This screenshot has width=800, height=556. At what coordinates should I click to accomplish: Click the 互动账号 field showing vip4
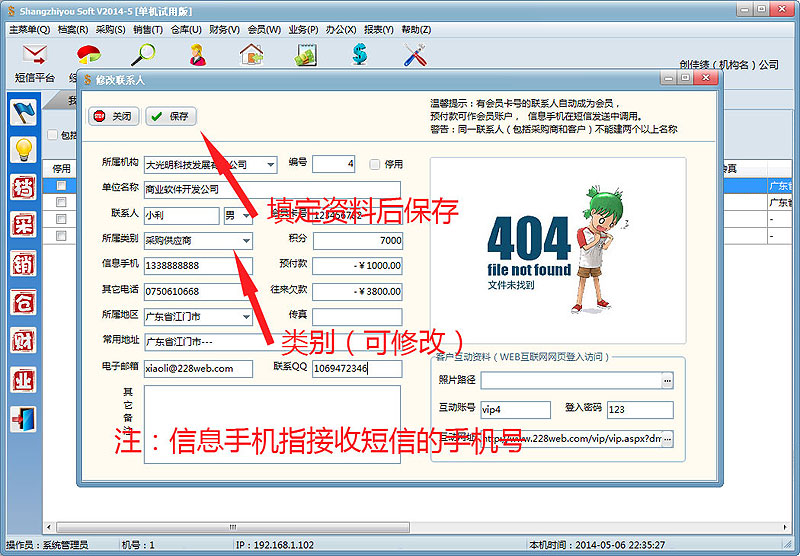(516, 410)
